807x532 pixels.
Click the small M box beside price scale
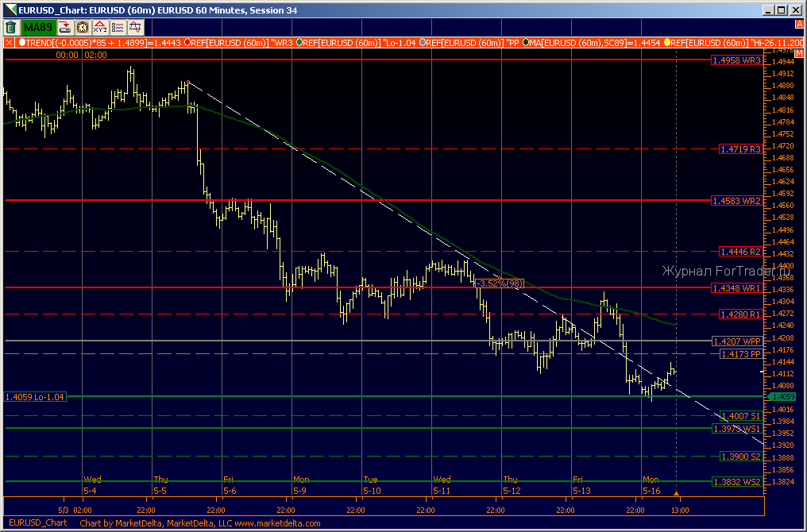click(x=799, y=53)
